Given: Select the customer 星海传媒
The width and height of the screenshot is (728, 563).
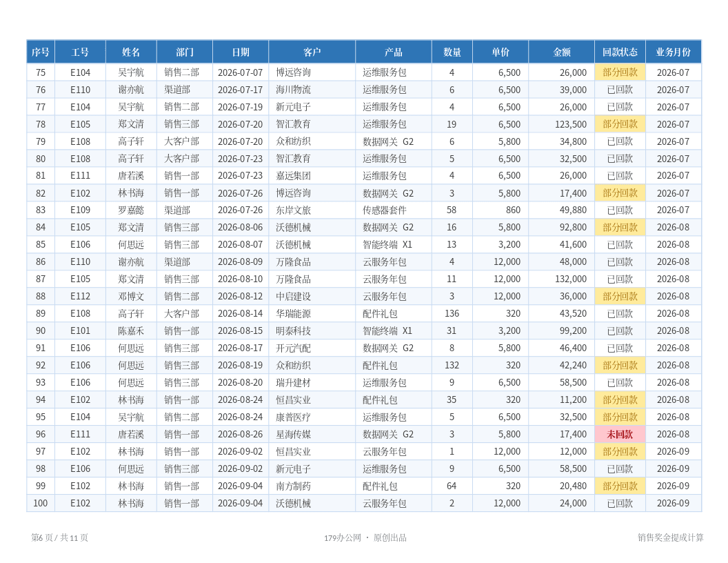Looking at the screenshot, I should 294,435.
